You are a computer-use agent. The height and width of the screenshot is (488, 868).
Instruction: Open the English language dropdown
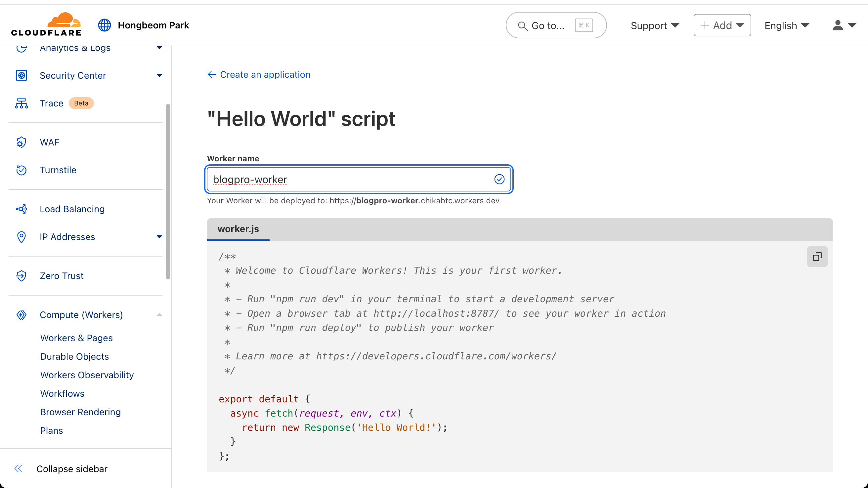tap(787, 25)
